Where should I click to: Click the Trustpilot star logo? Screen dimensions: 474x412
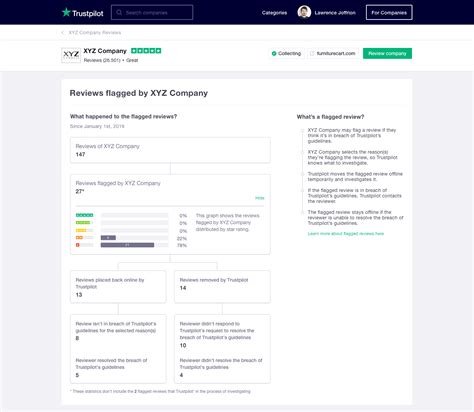(x=66, y=13)
